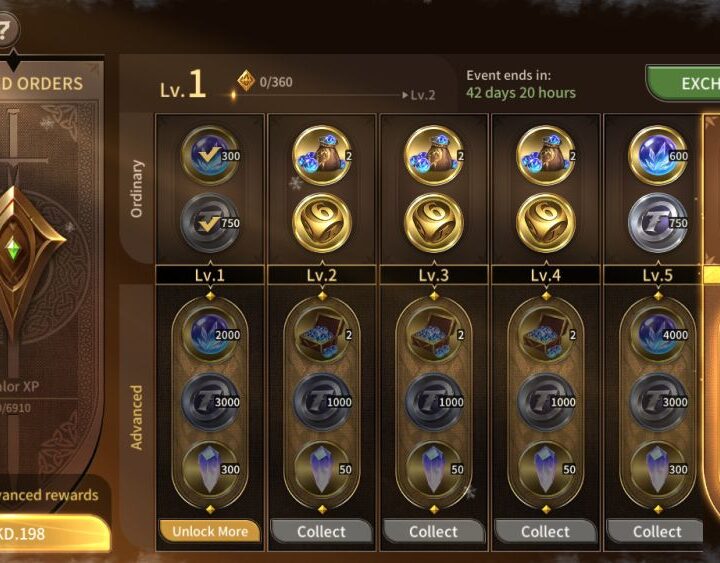Click the Unlock More button
Image resolution: width=720 pixels, height=563 pixels.
[x=210, y=531]
